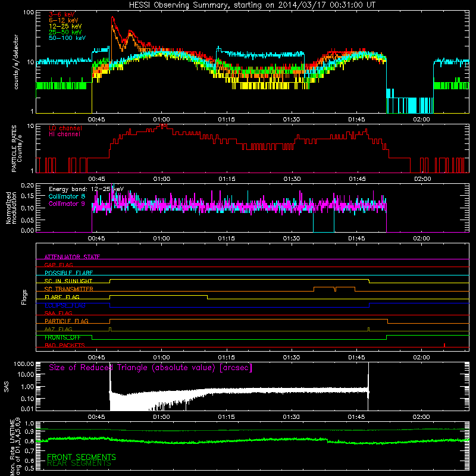Click the LO channel legend label

pyautogui.click(x=65, y=128)
